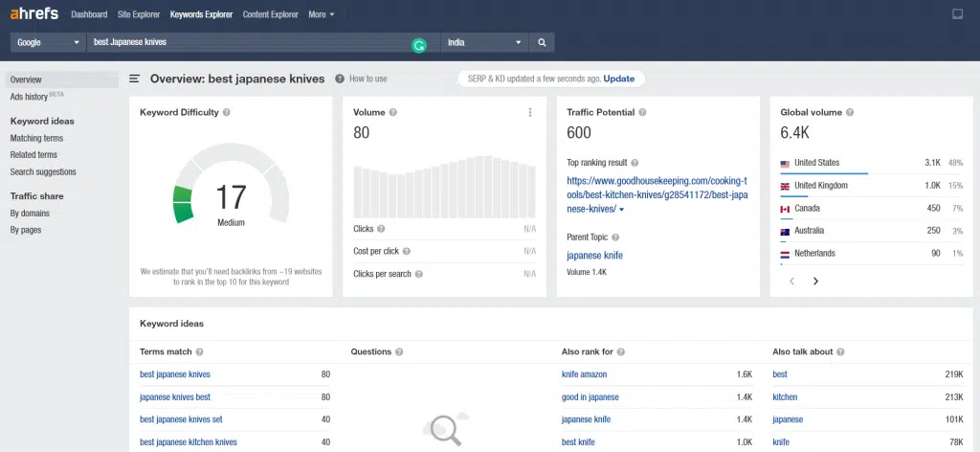Image resolution: width=980 pixels, height=452 pixels.
Task: Click the best japanese knives set link
Action: pyautogui.click(x=181, y=419)
